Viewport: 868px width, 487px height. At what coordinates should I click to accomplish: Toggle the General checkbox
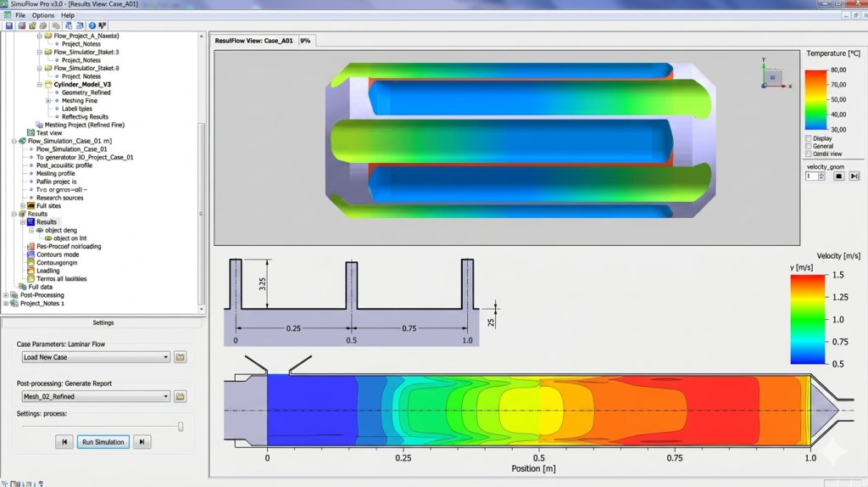point(808,146)
